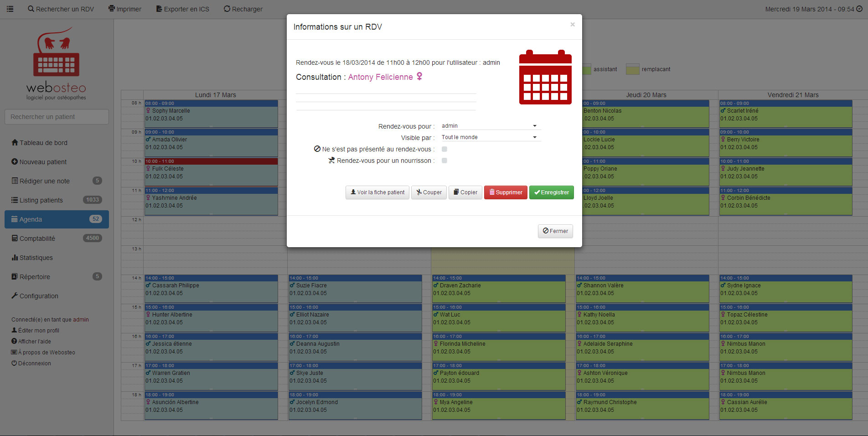Save with the Enregistrer button
The height and width of the screenshot is (436, 868).
(x=552, y=192)
